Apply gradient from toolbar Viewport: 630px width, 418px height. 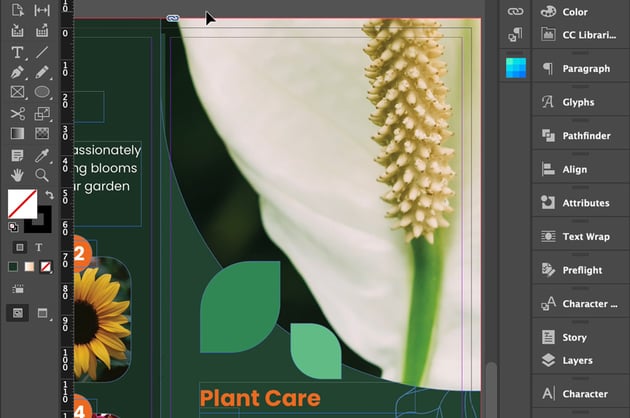[x=29, y=266]
